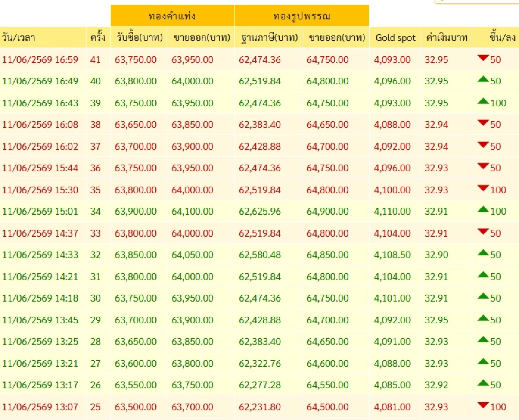Click round number 25
The height and width of the screenshot is (420, 519).
click(x=95, y=407)
